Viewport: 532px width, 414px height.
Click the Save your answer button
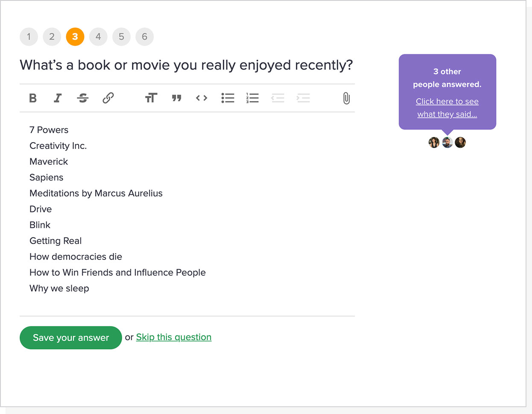pos(71,338)
